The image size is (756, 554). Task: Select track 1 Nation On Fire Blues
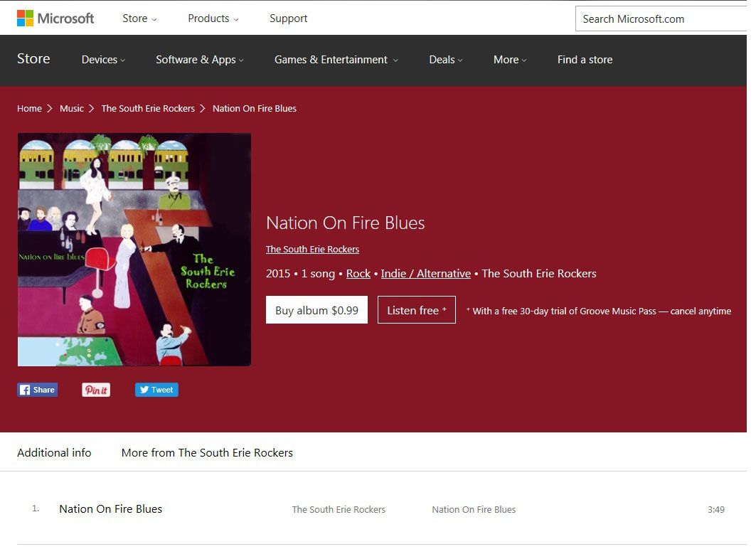click(110, 509)
